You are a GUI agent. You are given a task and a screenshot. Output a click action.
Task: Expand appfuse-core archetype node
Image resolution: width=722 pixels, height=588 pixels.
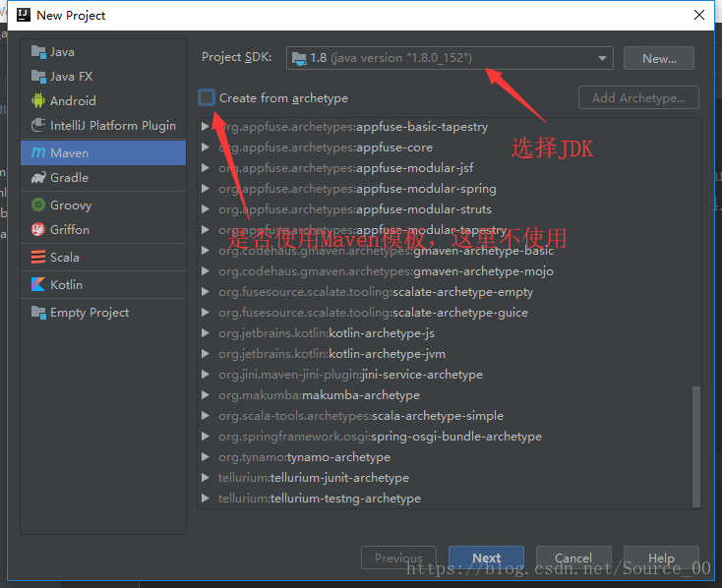tap(206, 147)
